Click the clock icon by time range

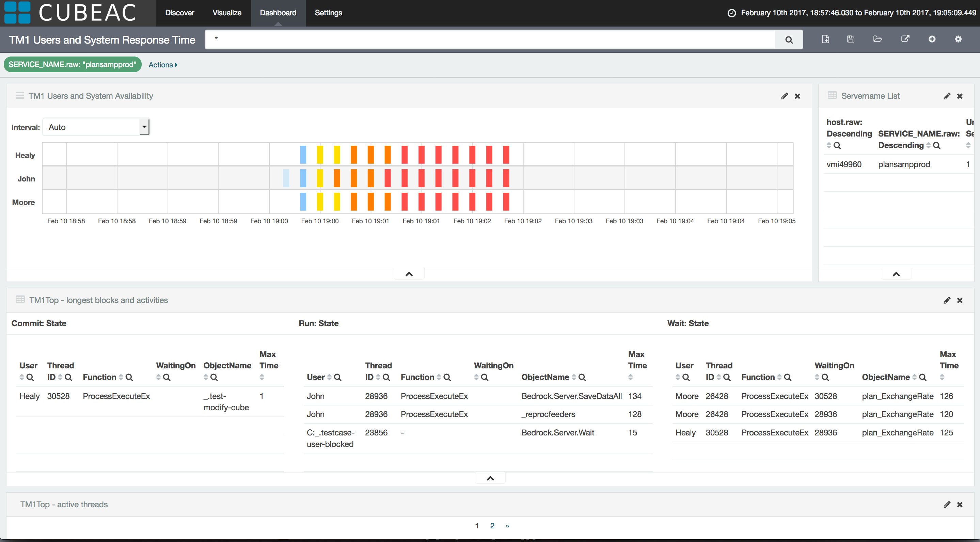tap(731, 13)
